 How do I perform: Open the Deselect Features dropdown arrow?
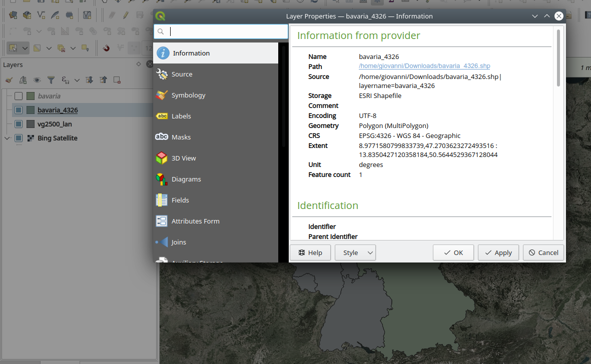click(73, 48)
